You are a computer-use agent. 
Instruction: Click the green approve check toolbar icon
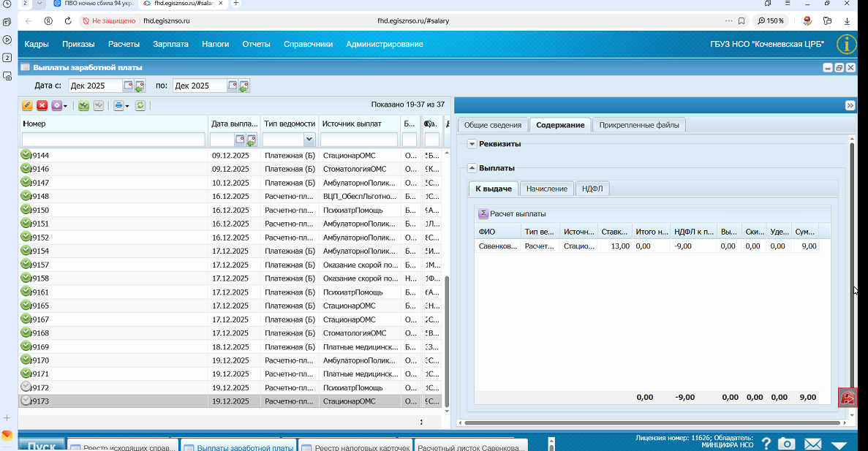[x=83, y=105]
